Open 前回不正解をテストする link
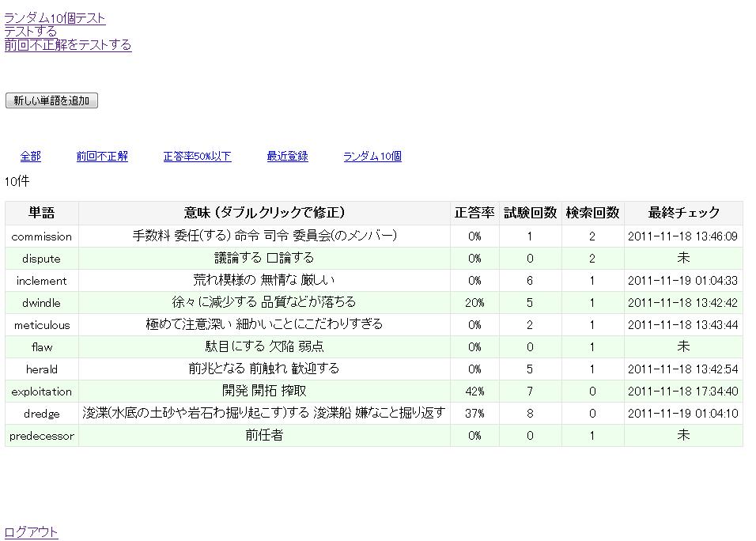The width and height of the screenshot is (756, 541). coord(68,45)
